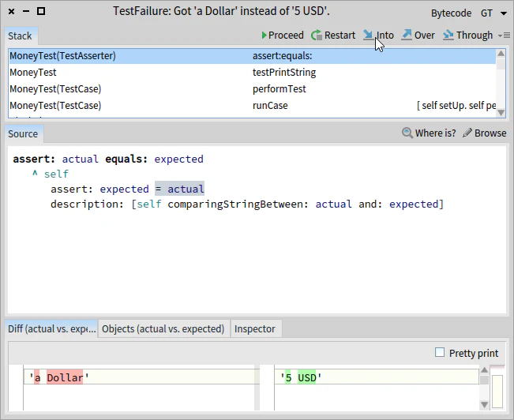Click the Where is? button label

(435, 133)
